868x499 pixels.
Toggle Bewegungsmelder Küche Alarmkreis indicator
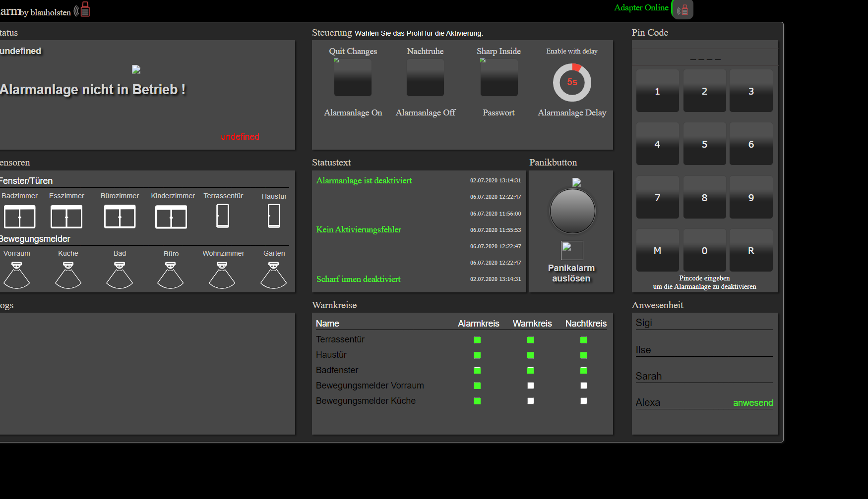pos(477,401)
